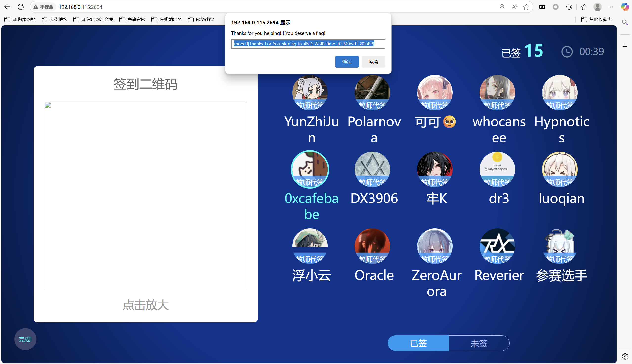
Task: Click the 牢K avatar
Action: pyautogui.click(x=435, y=169)
